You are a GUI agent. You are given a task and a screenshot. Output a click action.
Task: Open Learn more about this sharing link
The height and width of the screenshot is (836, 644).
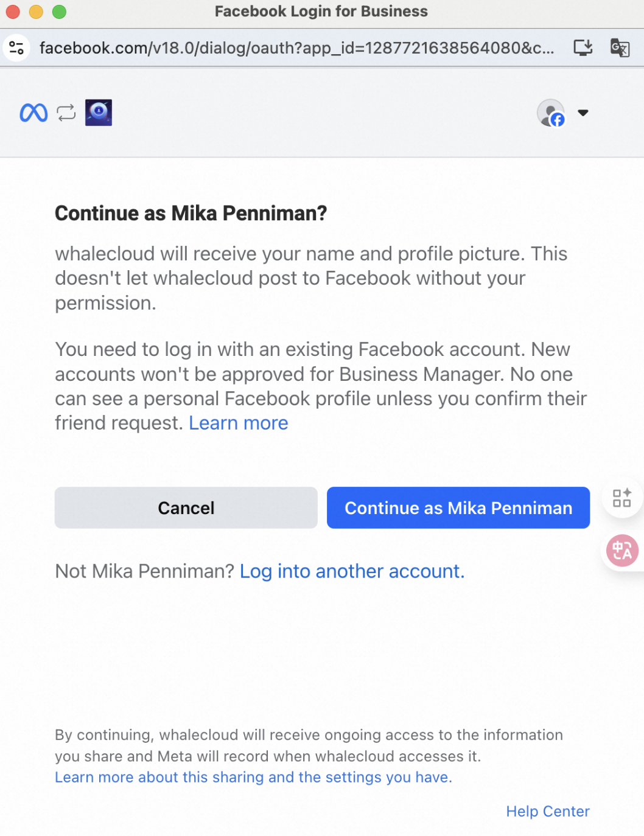[x=253, y=777]
